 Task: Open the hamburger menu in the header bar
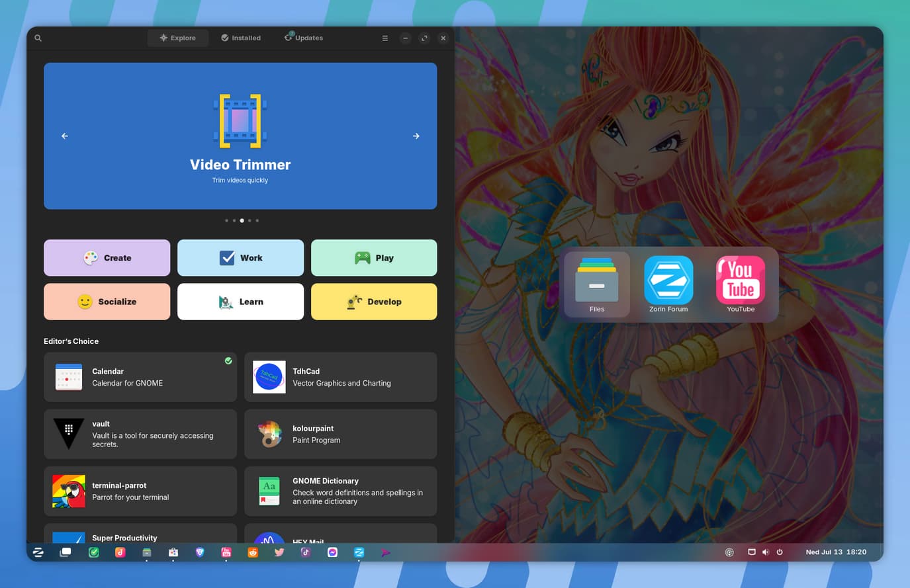(385, 38)
